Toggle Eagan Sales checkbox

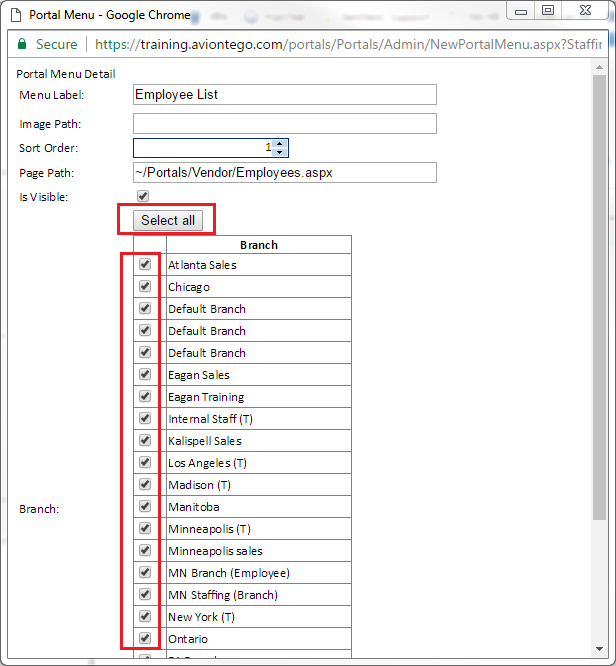tap(145, 374)
